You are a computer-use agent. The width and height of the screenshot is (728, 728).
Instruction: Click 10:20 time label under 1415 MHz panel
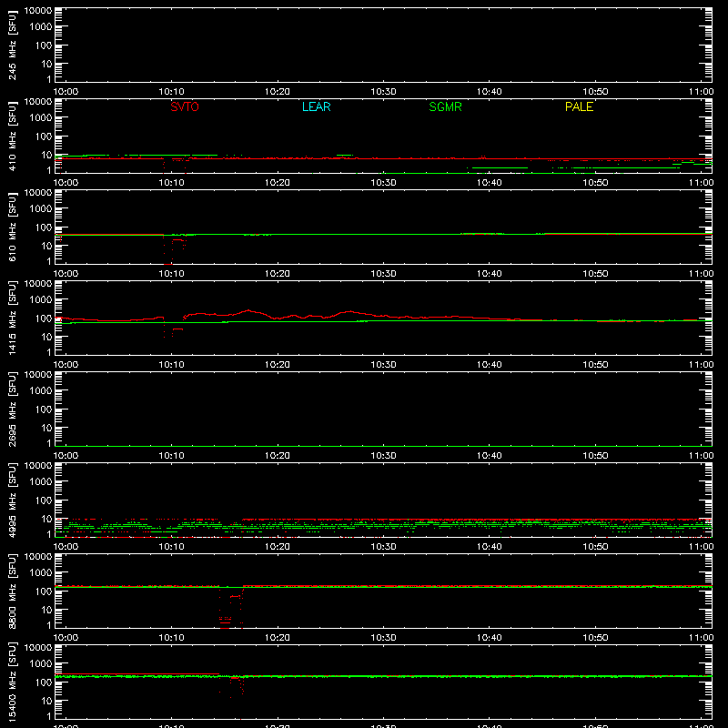point(278,365)
